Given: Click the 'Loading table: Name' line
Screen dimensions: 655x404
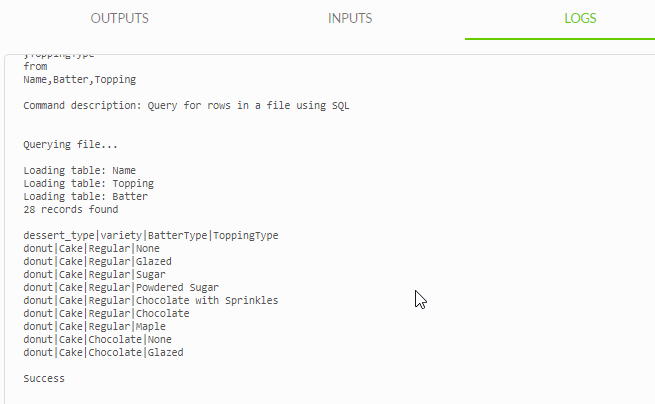Looking at the screenshot, I should (79, 170).
